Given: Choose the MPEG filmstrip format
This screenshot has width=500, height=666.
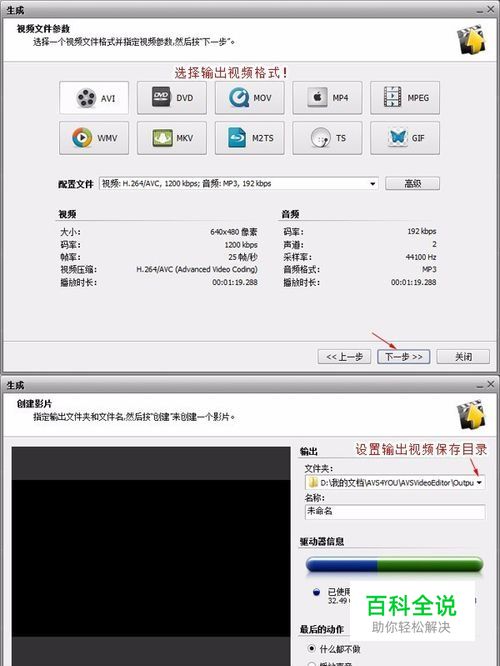Looking at the screenshot, I should [x=405, y=98].
